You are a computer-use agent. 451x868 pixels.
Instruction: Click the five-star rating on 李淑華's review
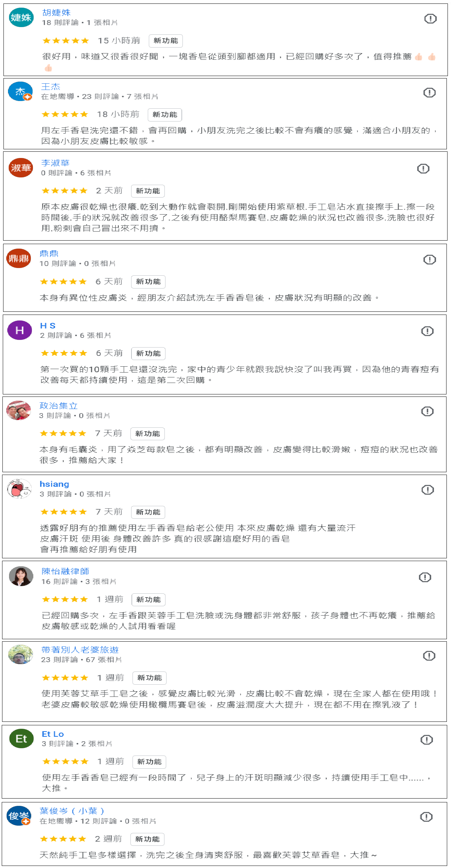(64, 191)
